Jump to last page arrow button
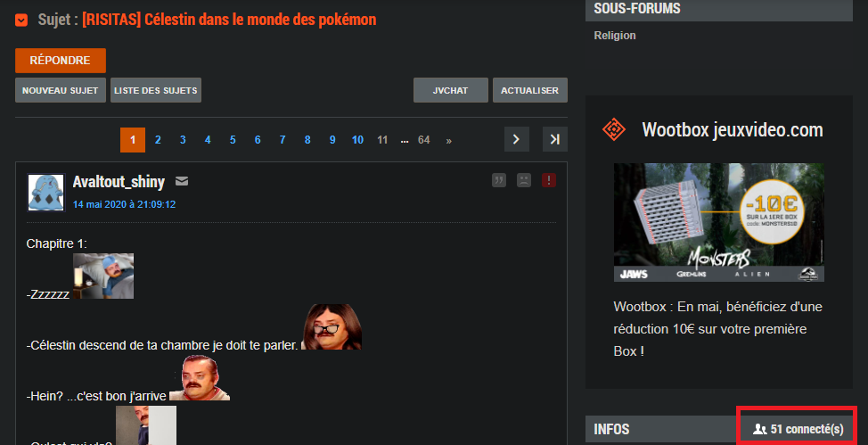Image resolution: width=868 pixels, height=445 pixels. pos(554,139)
